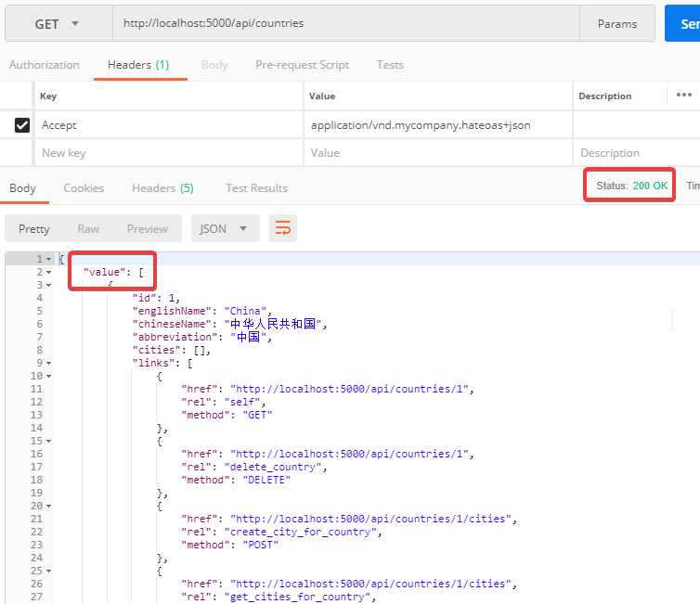This screenshot has width=700, height=604.
Task: Uncheck the Accept header checkbox
Action: [x=22, y=125]
